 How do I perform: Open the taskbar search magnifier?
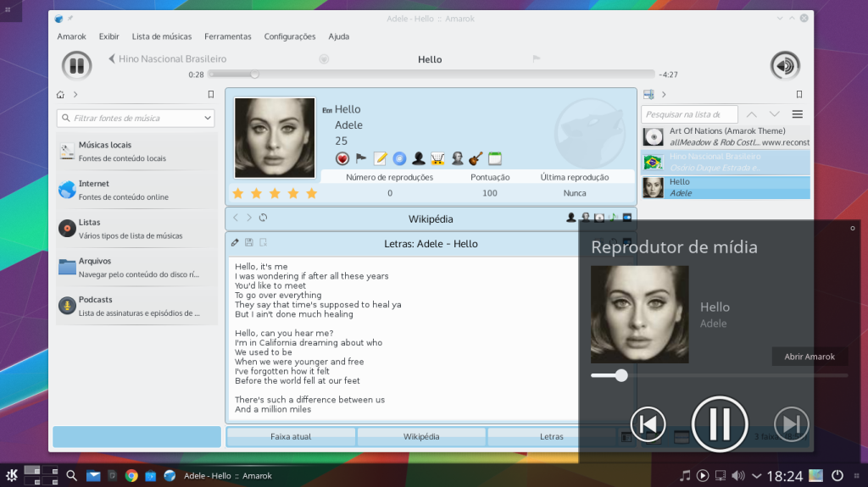point(71,475)
